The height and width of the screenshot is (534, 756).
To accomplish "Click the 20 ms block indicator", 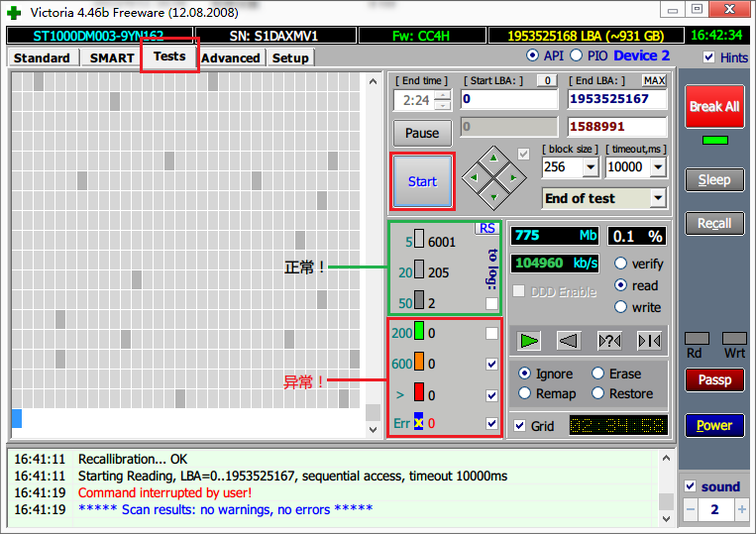I will pos(419,269).
